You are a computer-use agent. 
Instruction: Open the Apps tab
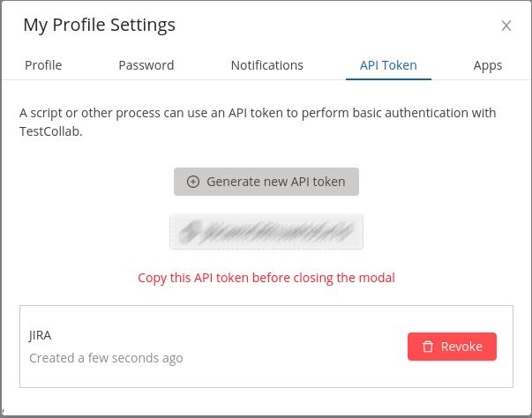488,65
